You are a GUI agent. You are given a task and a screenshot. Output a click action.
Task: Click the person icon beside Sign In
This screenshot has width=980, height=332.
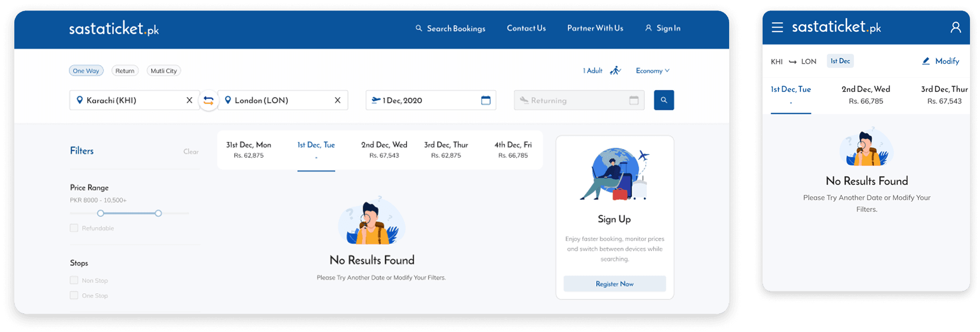[x=648, y=28]
